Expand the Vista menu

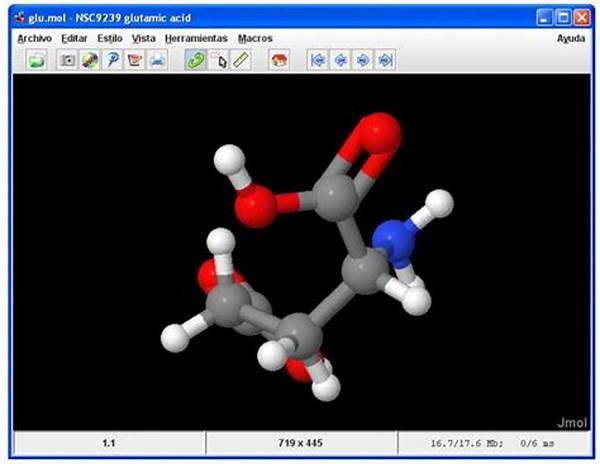(x=144, y=38)
